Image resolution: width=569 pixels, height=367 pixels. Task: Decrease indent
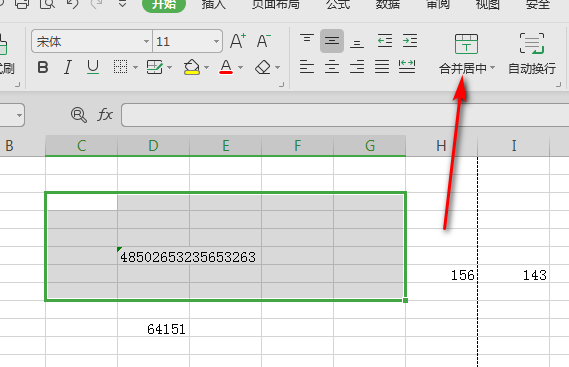click(385, 41)
